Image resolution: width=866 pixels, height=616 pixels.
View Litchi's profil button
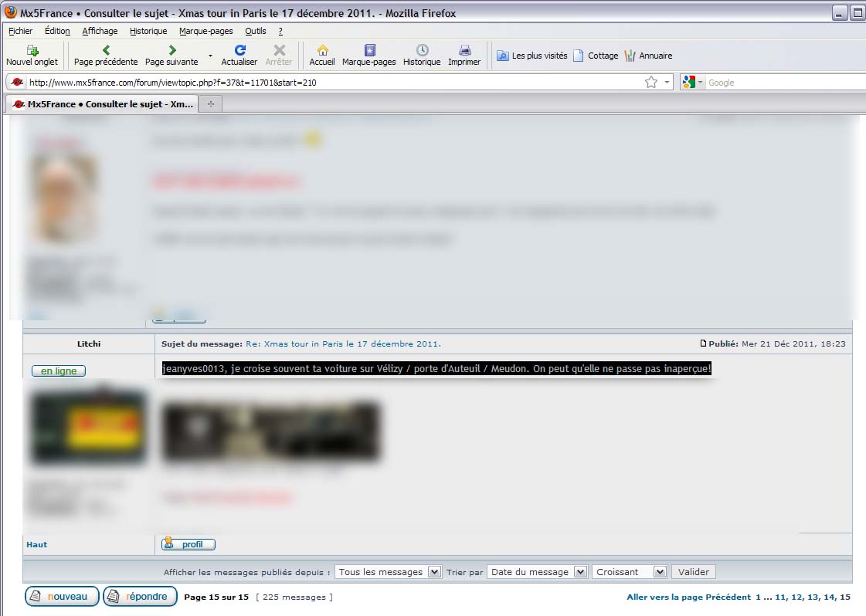coord(188,544)
